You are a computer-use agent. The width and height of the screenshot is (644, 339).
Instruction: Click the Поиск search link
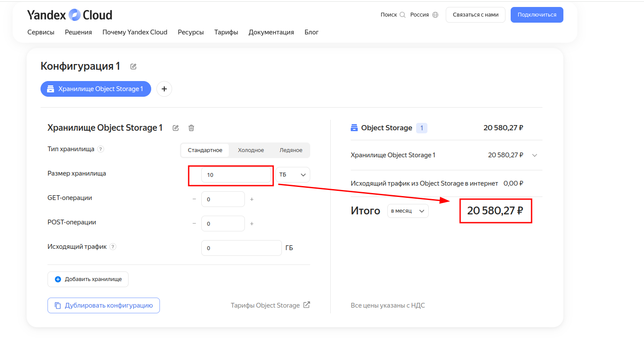pyautogui.click(x=389, y=15)
